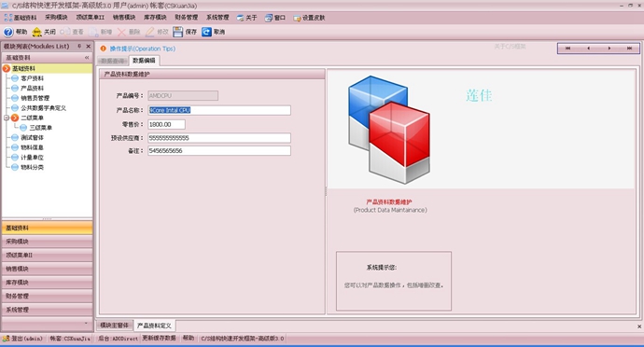Close the document tab with bottom-right X
644x347 pixels.
tap(639, 326)
